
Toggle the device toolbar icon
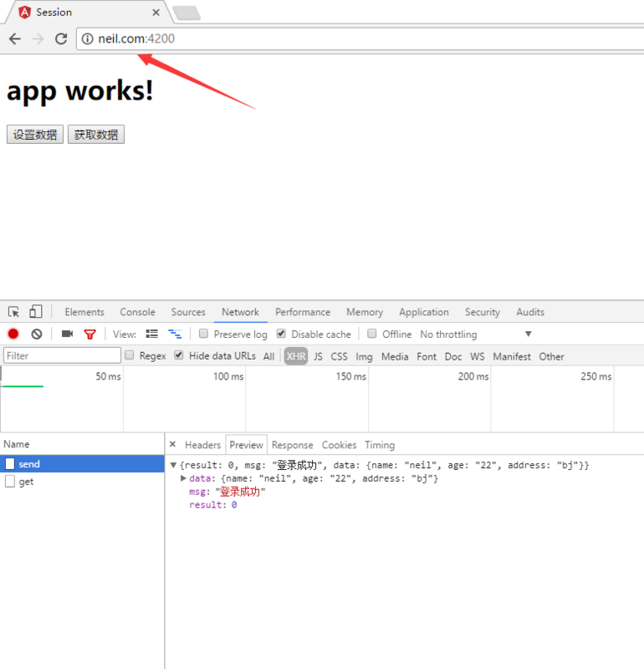point(35,312)
